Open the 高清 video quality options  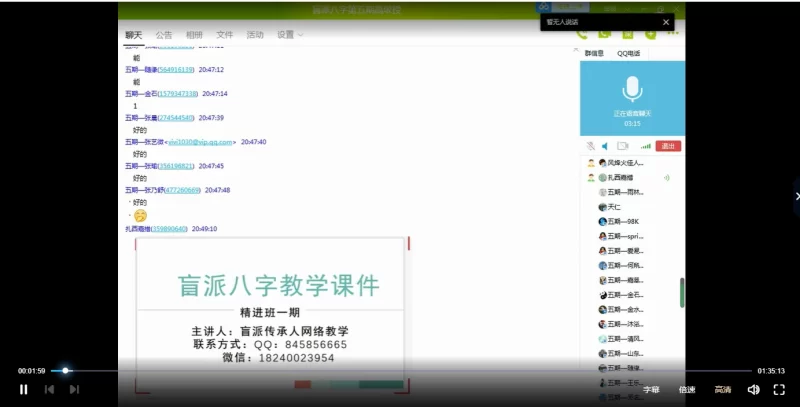(722, 389)
